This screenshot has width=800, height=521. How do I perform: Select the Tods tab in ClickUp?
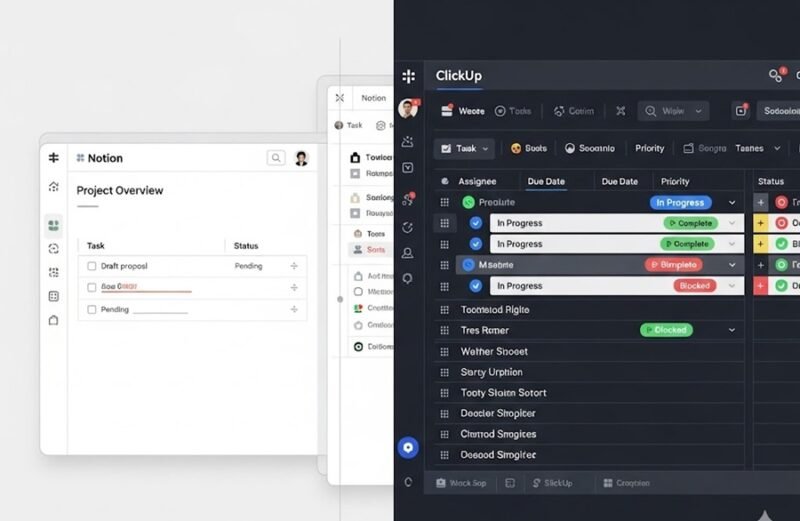513,111
